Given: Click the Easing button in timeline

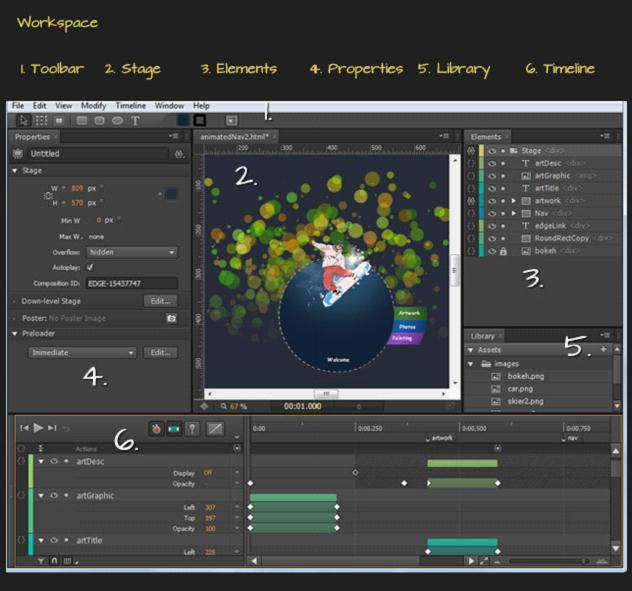Looking at the screenshot, I should [215, 429].
